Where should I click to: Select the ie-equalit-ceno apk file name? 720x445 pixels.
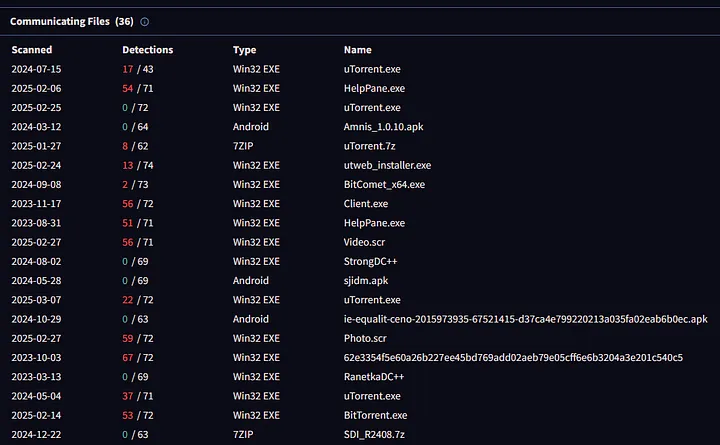click(x=526, y=319)
